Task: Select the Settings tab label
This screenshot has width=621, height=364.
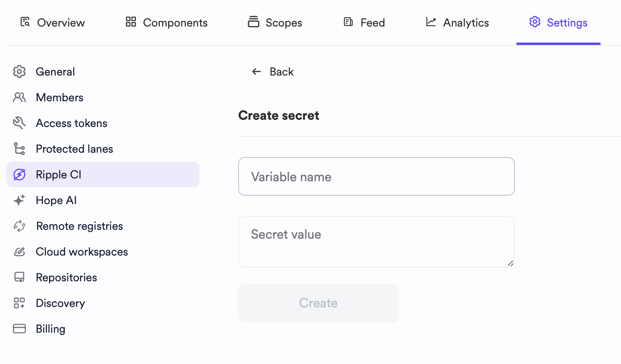Action: tap(567, 23)
